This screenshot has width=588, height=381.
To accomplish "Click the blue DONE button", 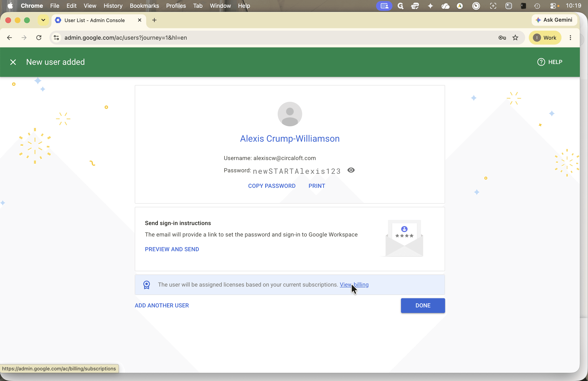I will pyautogui.click(x=423, y=306).
